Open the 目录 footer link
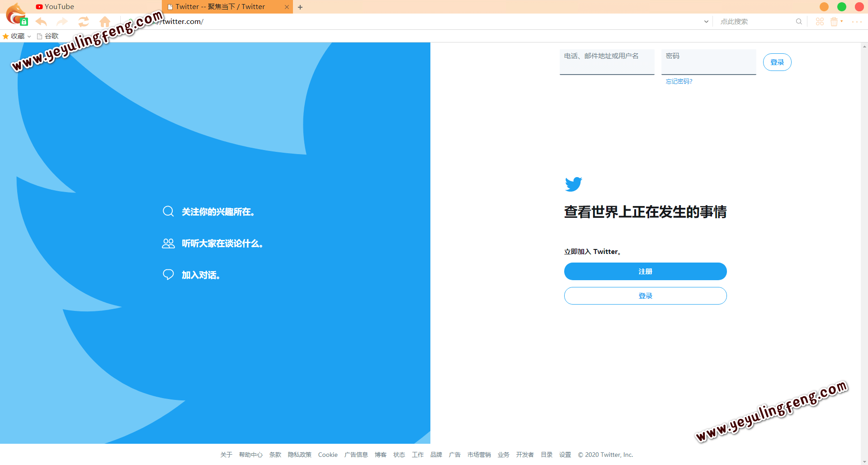The image size is (868, 465). (x=547, y=455)
